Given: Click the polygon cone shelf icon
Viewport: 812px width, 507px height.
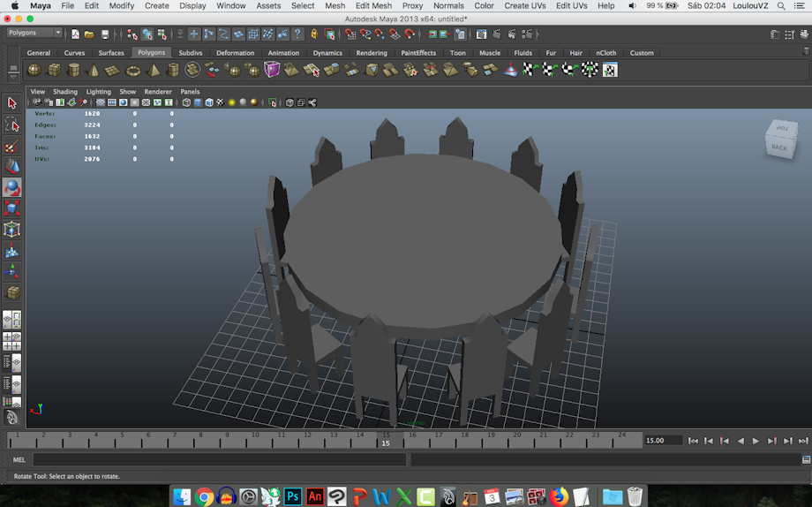Looking at the screenshot, I should [x=94, y=70].
